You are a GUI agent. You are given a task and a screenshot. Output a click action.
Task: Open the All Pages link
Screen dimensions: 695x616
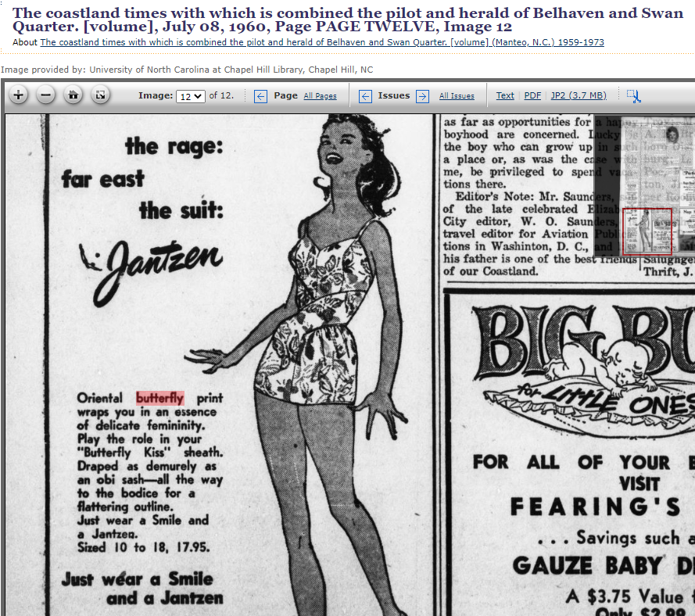coord(320,95)
